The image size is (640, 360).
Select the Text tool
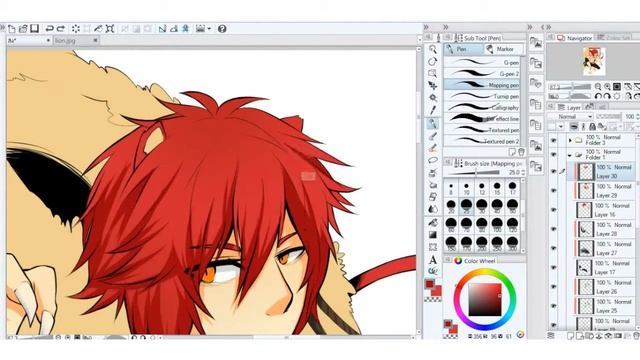[433, 259]
